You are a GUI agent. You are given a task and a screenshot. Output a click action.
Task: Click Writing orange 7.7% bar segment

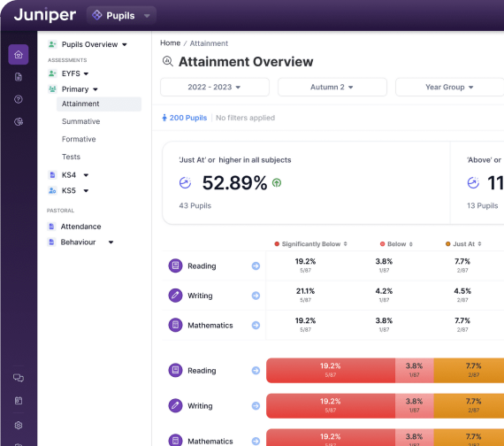click(x=469, y=406)
